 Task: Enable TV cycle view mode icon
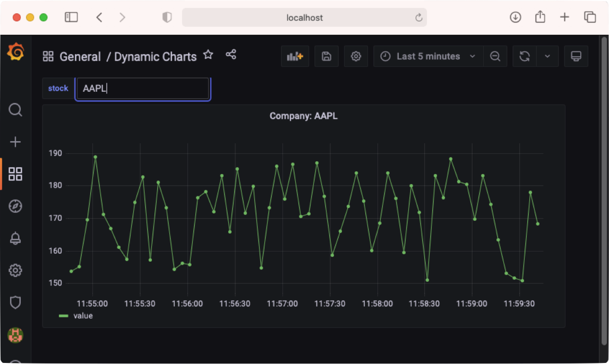coord(577,56)
